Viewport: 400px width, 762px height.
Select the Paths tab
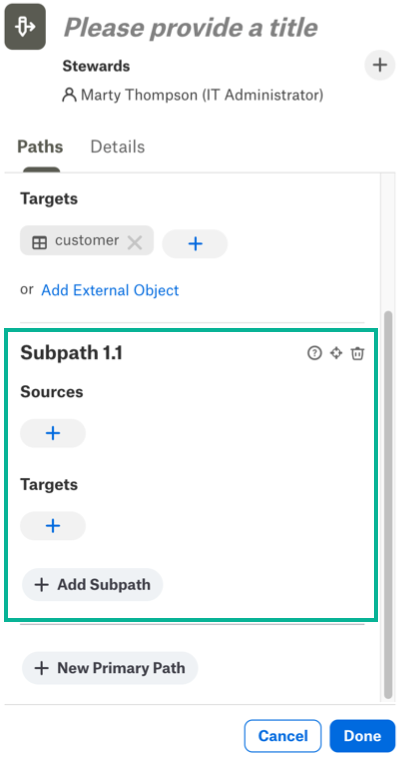click(40, 147)
